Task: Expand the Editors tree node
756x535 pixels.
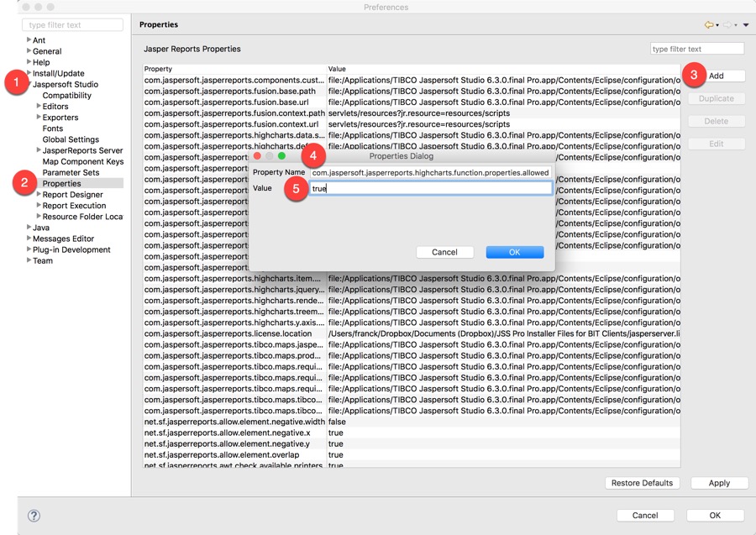Action: (x=39, y=106)
